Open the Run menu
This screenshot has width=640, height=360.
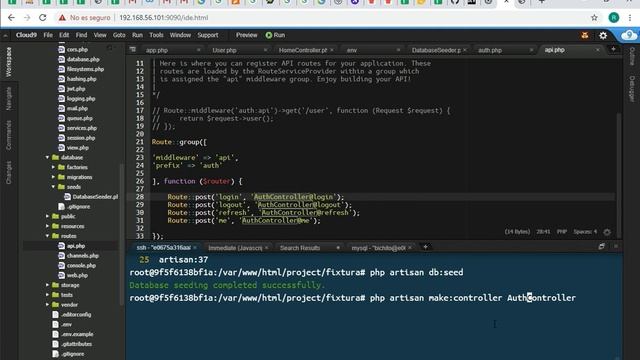coord(138,35)
